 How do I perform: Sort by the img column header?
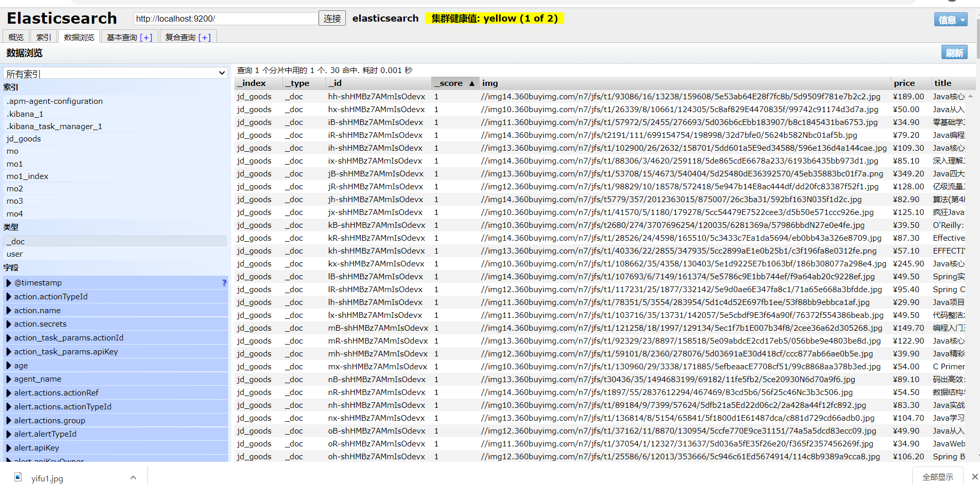point(685,83)
